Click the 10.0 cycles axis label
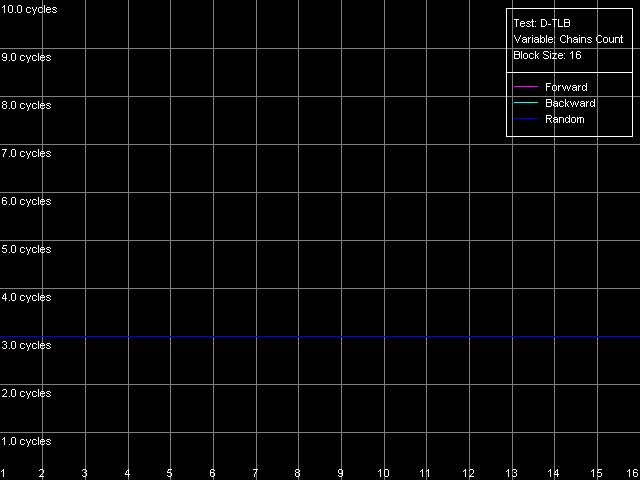 29,9
